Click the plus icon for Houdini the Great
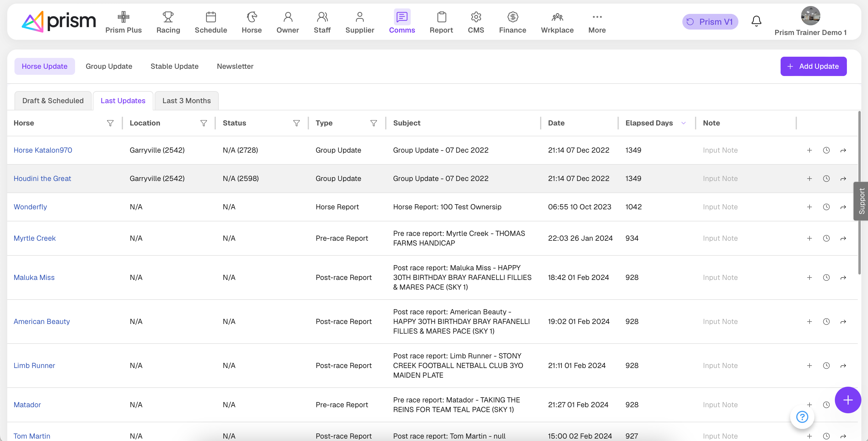Screen dimensions: 868x441 tap(809, 179)
